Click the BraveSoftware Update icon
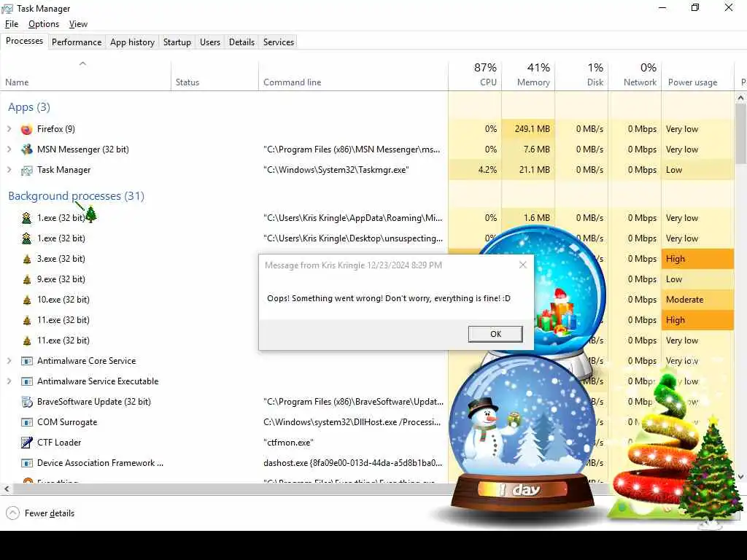747x560 pixels. [x=27, y=402]
